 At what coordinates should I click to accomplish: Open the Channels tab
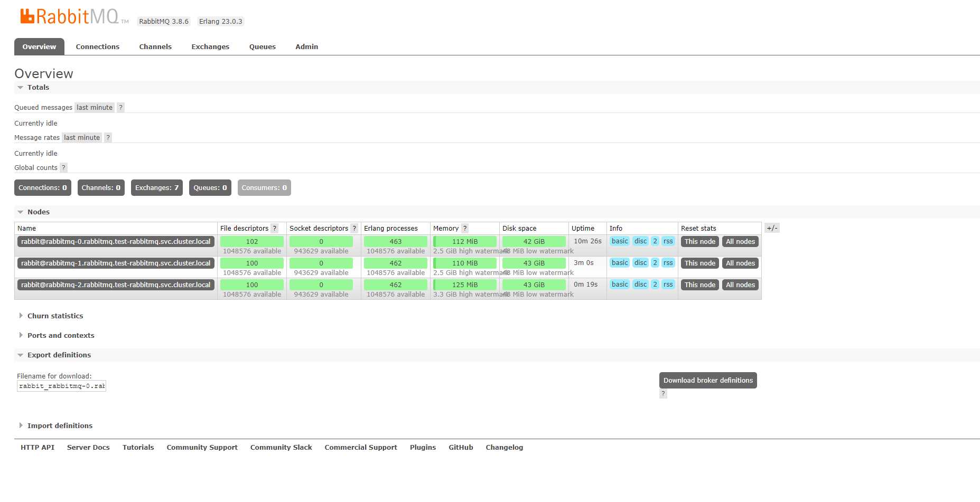click(x=155, y=46)
